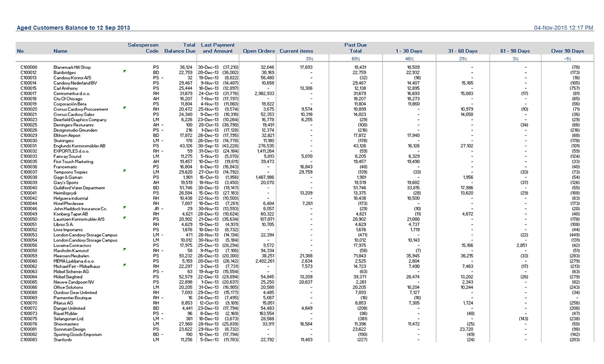604x364 pixels.
Task: Click the 'Carl Anthony' customer name
Action: pos(66,88)
